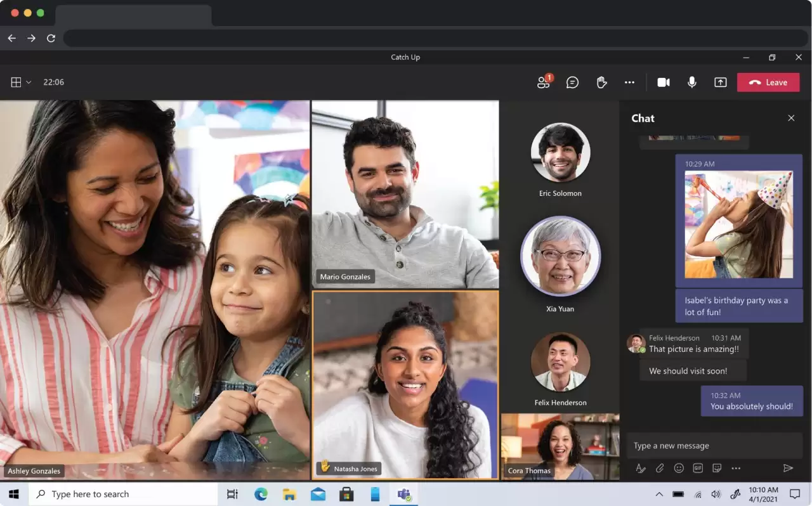Open the sticker picker

(717, 468)
